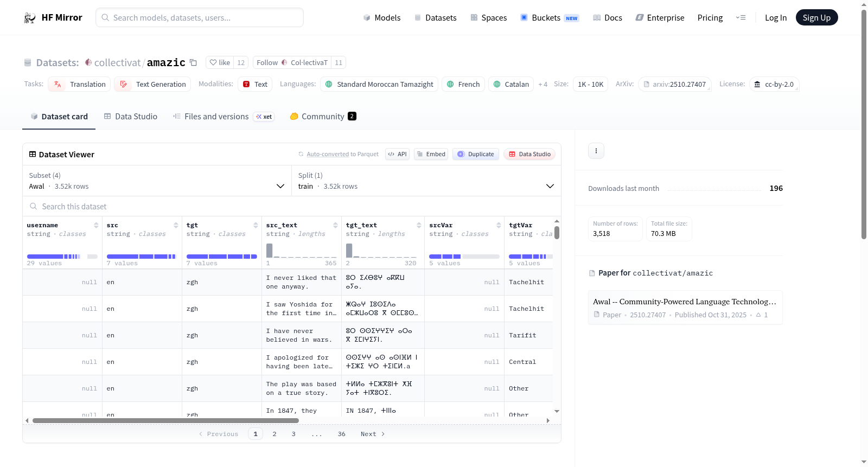This screenshot has width=868, height=467.
Task: Open the Pricing page
Action: pos(710,18)
